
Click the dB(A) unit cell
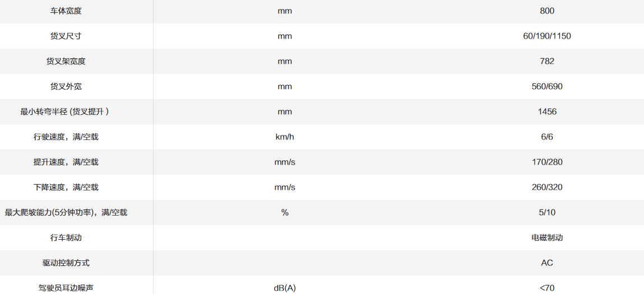pos(285,288)
